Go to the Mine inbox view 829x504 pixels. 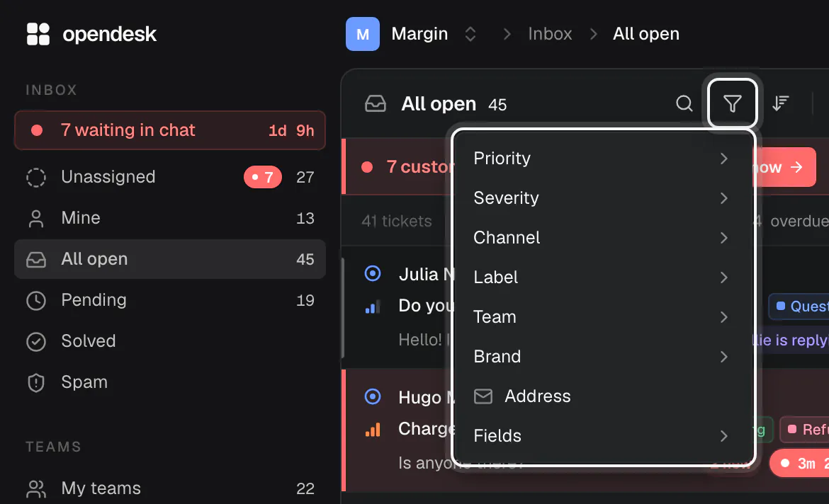pyautogui.click(x=170, y=218)
